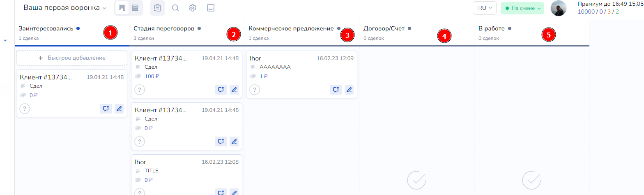Open the user profile avatar
The image size is (644, 195).
pos(559,8)
